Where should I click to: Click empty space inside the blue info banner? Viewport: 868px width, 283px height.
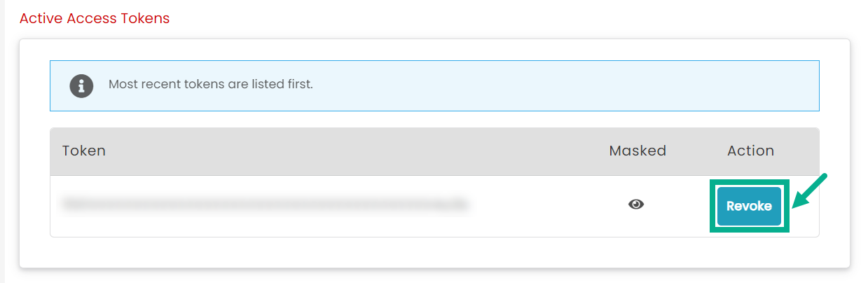point(560,85)
